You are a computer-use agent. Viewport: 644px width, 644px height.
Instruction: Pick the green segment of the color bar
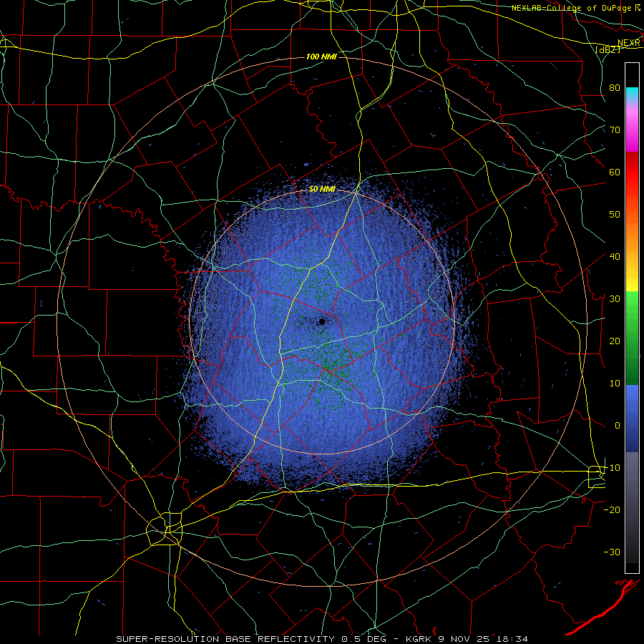(632, 338)
